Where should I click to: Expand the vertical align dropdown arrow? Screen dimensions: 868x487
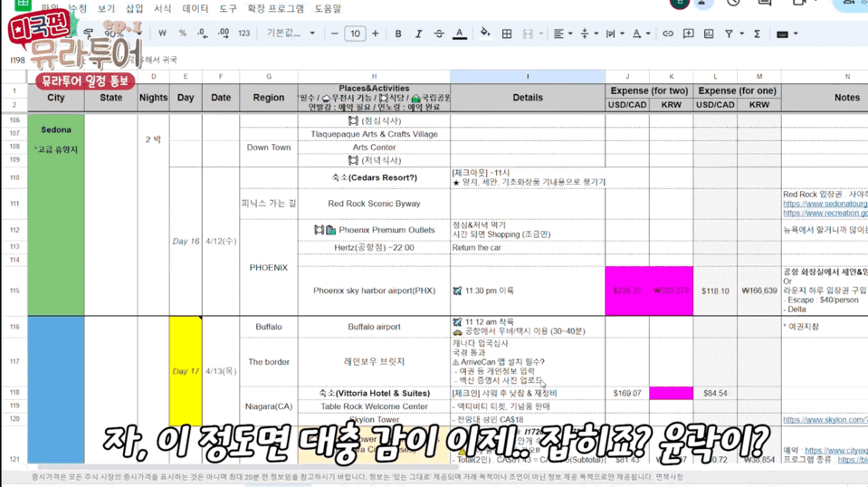pyautogui.click(x=596, y=33)
